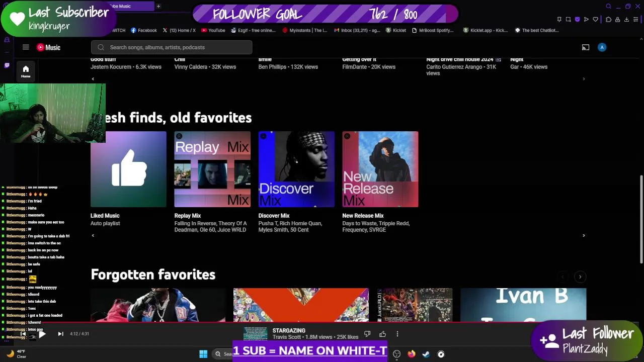Click the STARGAZING album art in player
Screen dimensions: 644x362
[255, 334]
